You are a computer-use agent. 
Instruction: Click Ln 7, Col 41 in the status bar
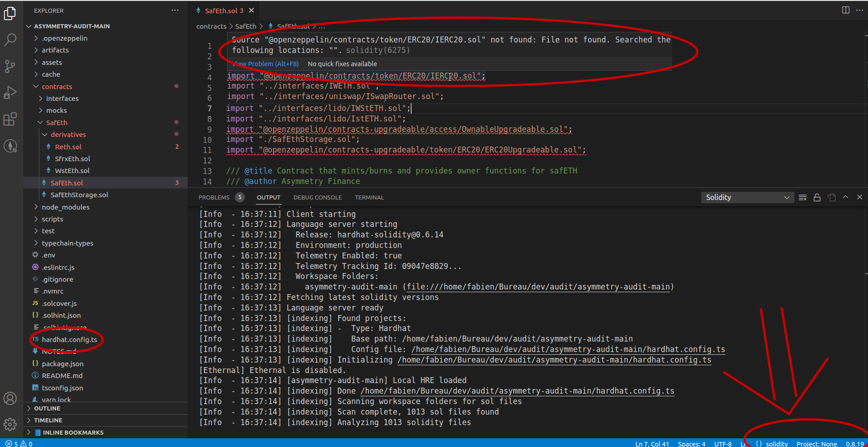[x=652, y=443]
